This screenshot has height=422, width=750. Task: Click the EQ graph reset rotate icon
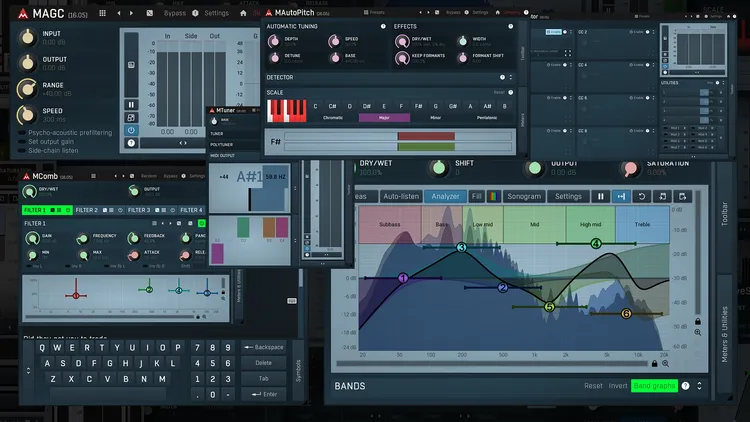642,196
